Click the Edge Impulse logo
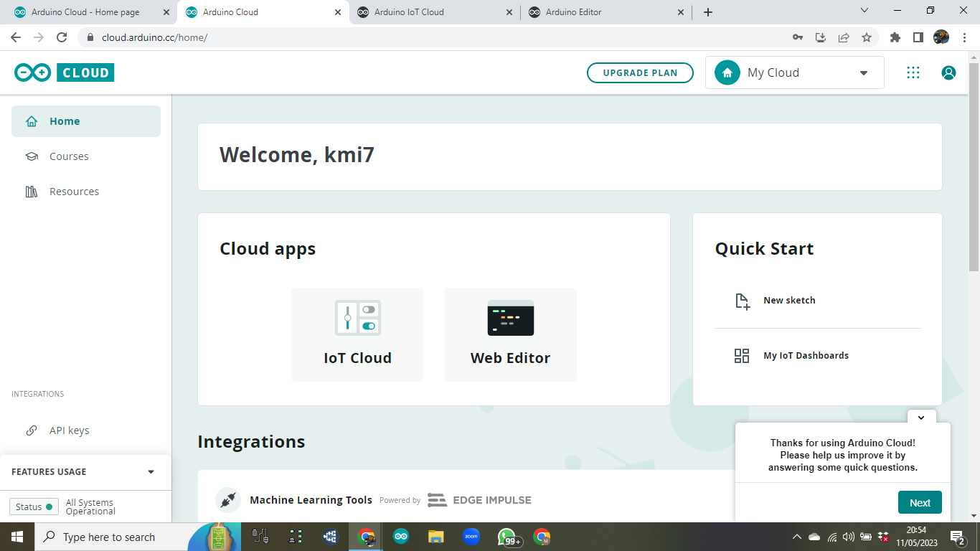Viewport: 980px width, 551px height. [479, 500]
